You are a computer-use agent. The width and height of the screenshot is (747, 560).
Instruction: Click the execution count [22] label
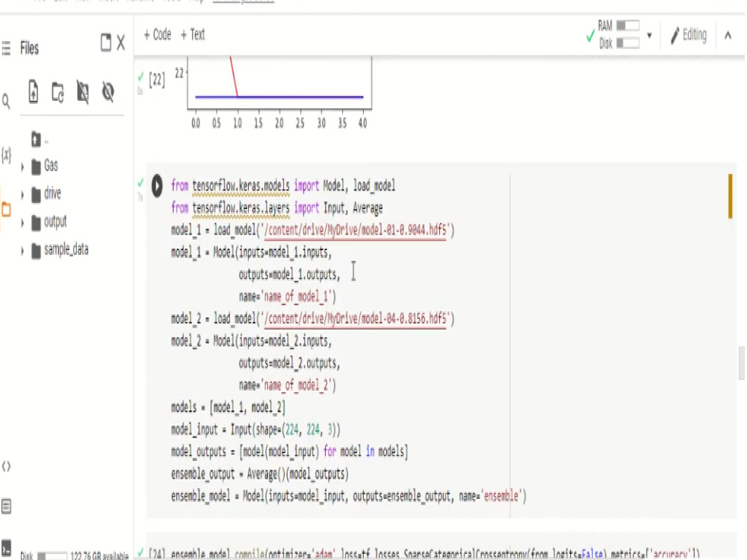tap(157, 80)
